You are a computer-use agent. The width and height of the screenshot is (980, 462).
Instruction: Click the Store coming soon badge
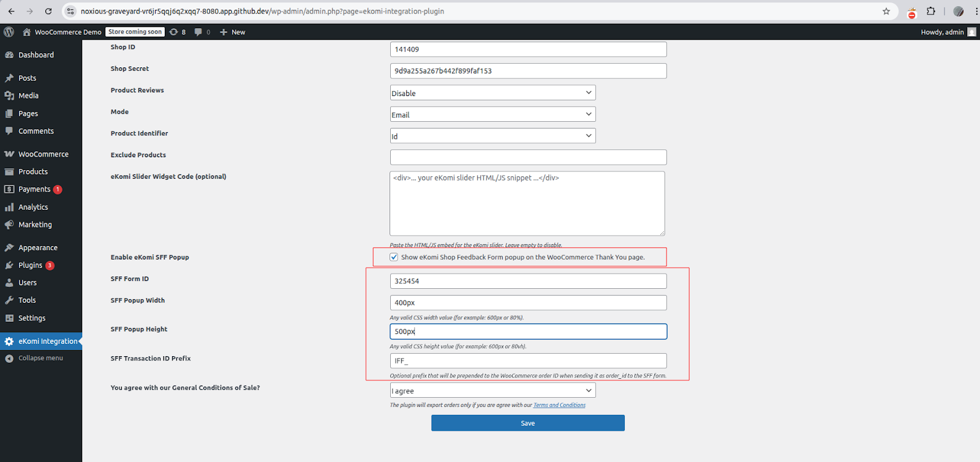pos(135,32)
